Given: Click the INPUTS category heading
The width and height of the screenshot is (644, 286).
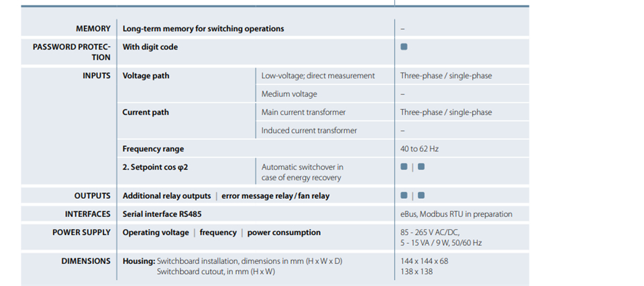Looking at the screenshot, I should (x=97, y=76).
